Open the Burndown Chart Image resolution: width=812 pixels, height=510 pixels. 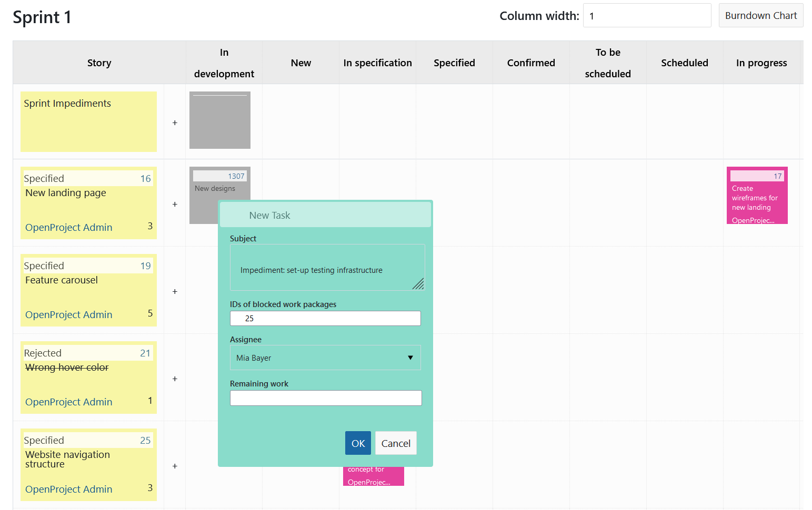coord(760,16)
